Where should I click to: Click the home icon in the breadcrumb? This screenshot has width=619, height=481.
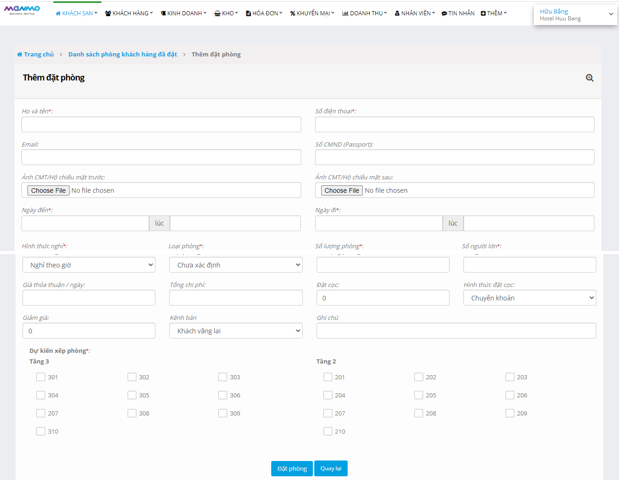coord(20,54)
